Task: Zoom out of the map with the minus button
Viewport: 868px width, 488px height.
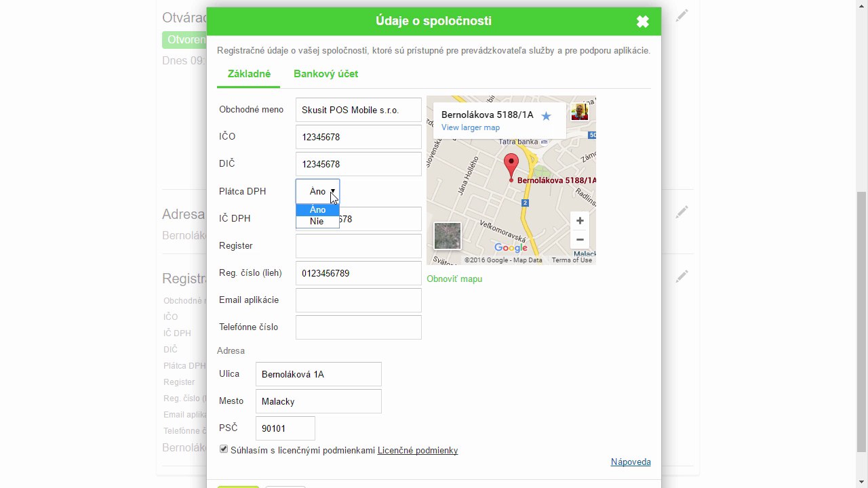Action: click(x=580, y=239)
